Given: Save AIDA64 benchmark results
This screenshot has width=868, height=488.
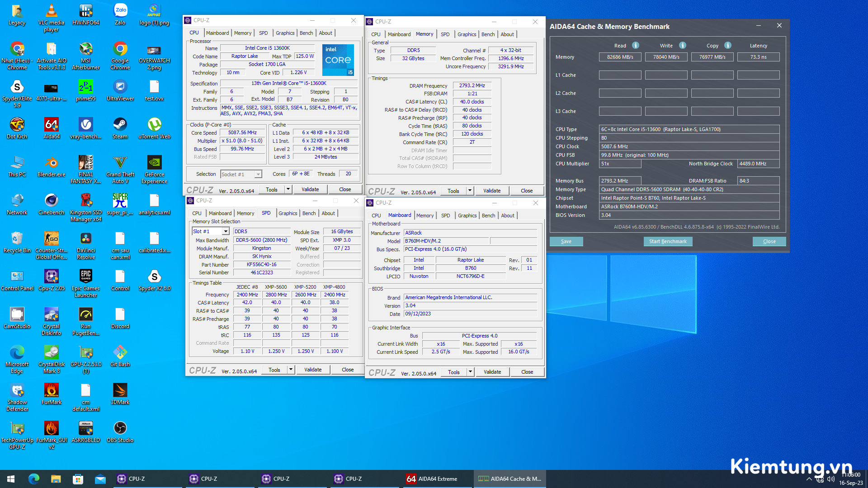Looking at the screenshot, I should pos(566,241).
